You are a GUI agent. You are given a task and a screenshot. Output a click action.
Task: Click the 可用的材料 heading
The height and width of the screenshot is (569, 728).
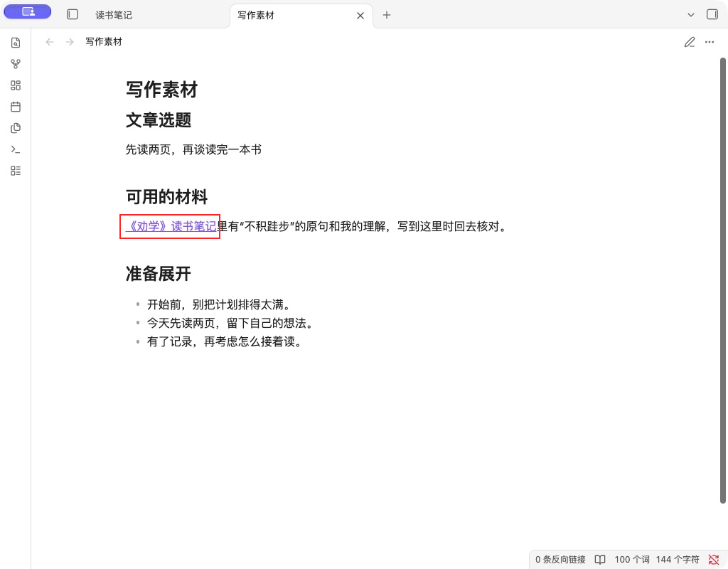point(166,197)
